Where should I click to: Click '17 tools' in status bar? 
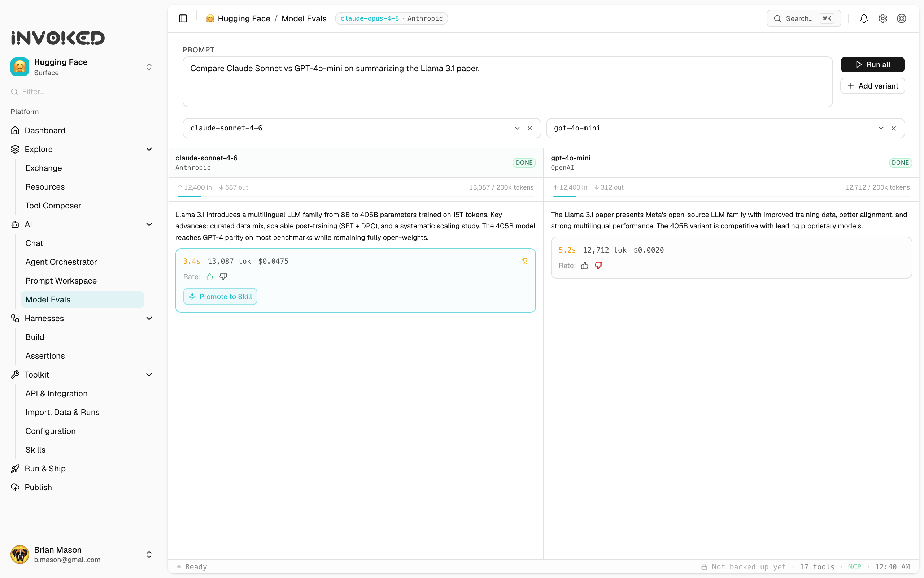coord(817,566)
